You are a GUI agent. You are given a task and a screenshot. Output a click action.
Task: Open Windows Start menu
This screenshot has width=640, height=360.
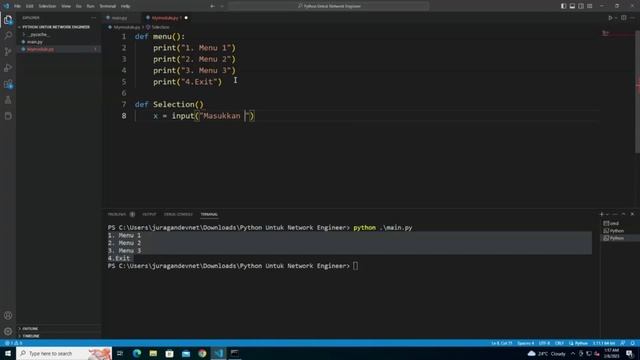pos(8,353)
